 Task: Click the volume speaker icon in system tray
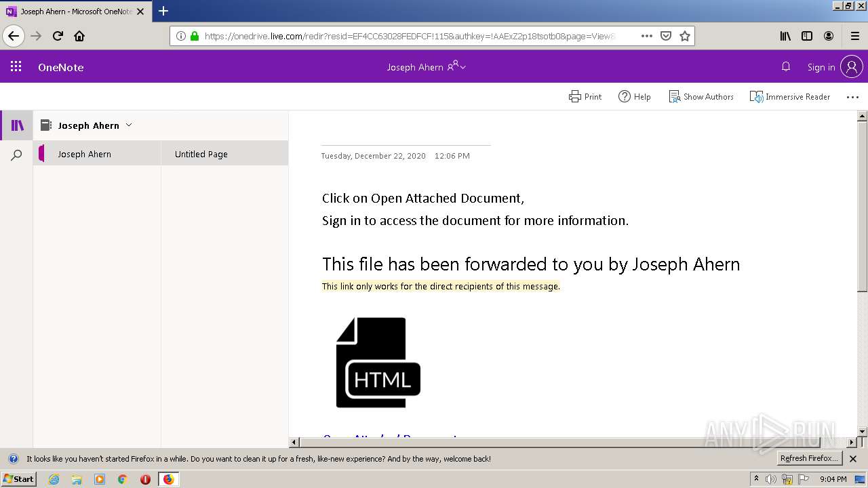tap(771, 479)
